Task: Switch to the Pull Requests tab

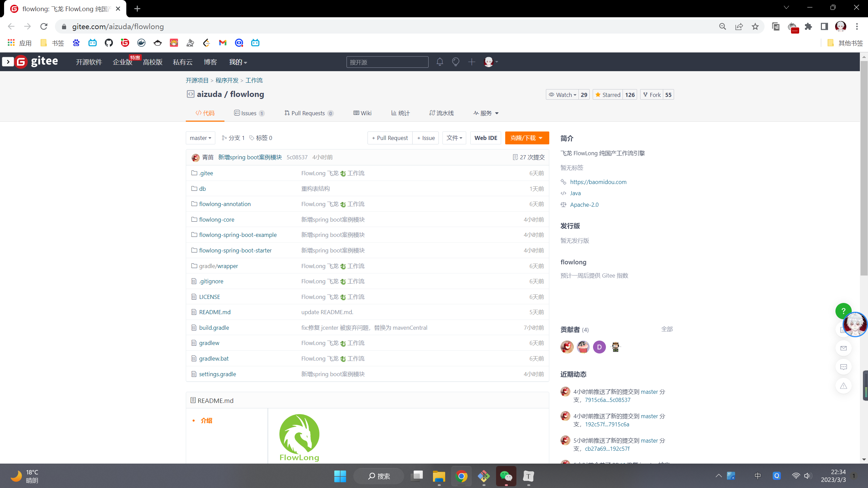Action: (309, 113)
